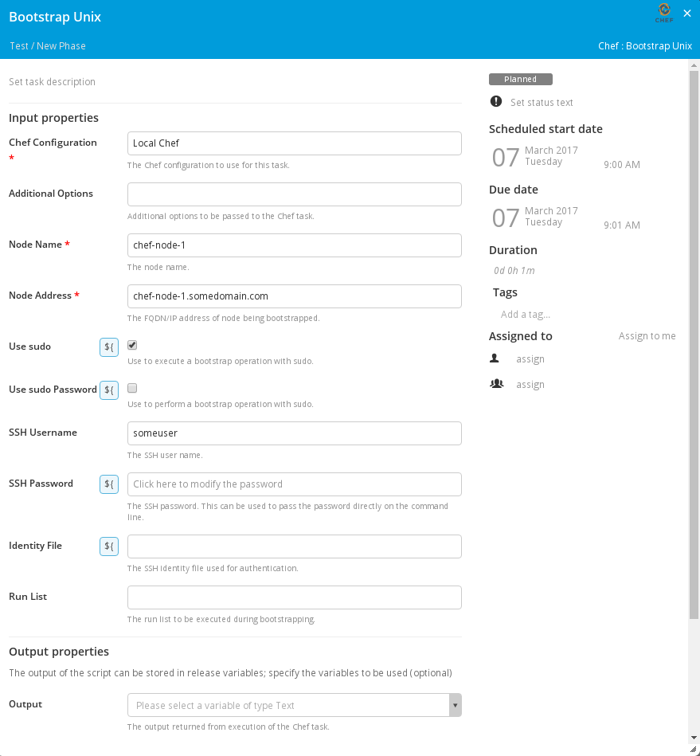Click here to modify the SSH password
Viewport: 700px width, 756px height.
click(x=295, y=484)
